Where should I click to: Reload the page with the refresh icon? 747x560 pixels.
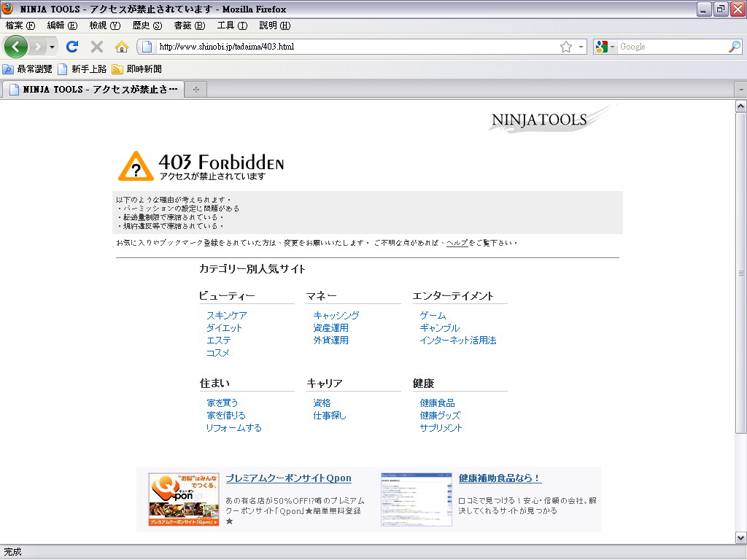click(x=72, y=47)
